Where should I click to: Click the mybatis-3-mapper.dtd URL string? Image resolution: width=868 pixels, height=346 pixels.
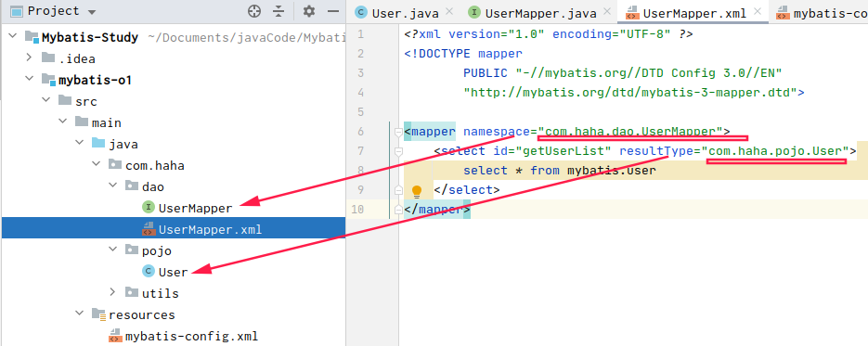point(630,93)
